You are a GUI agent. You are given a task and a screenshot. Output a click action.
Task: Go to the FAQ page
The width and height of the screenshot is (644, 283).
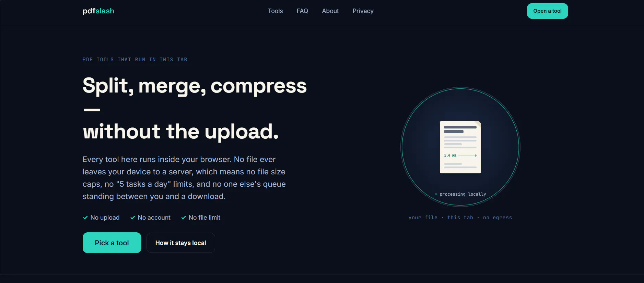point(302,11)
